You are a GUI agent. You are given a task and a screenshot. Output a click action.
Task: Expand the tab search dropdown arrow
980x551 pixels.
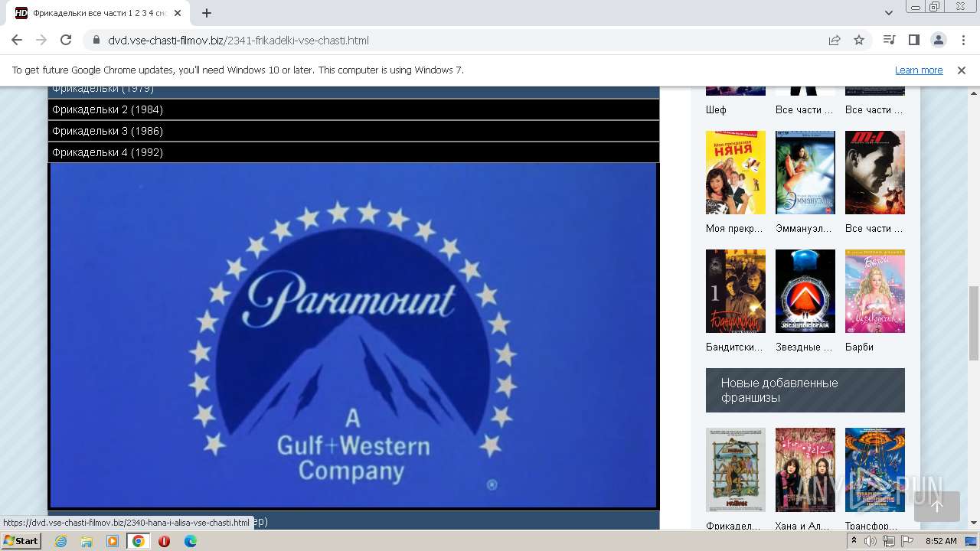click(889, 13)
